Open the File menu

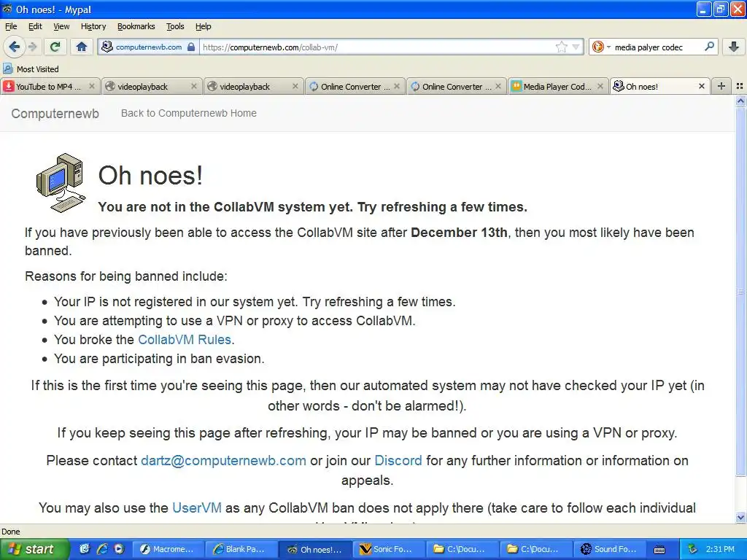point(11,26)
